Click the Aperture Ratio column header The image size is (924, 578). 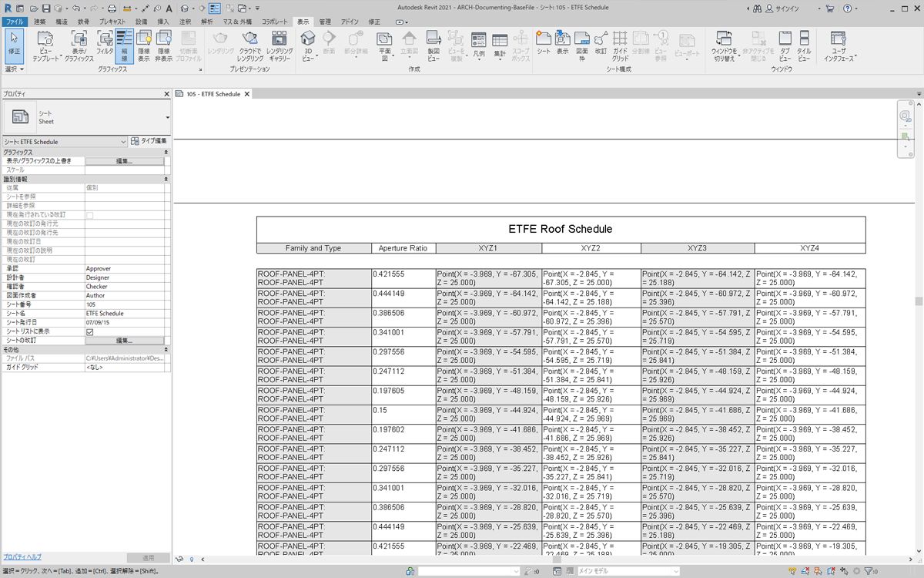click(403, 248)
